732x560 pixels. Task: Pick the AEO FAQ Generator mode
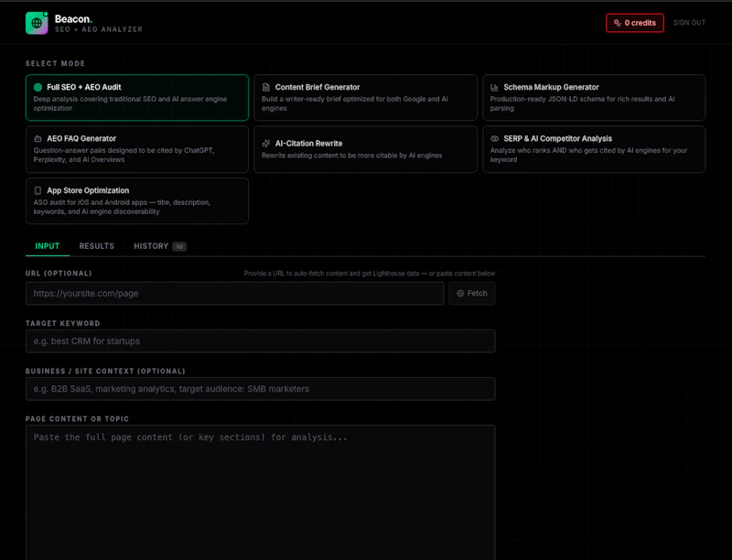[137, 149]
